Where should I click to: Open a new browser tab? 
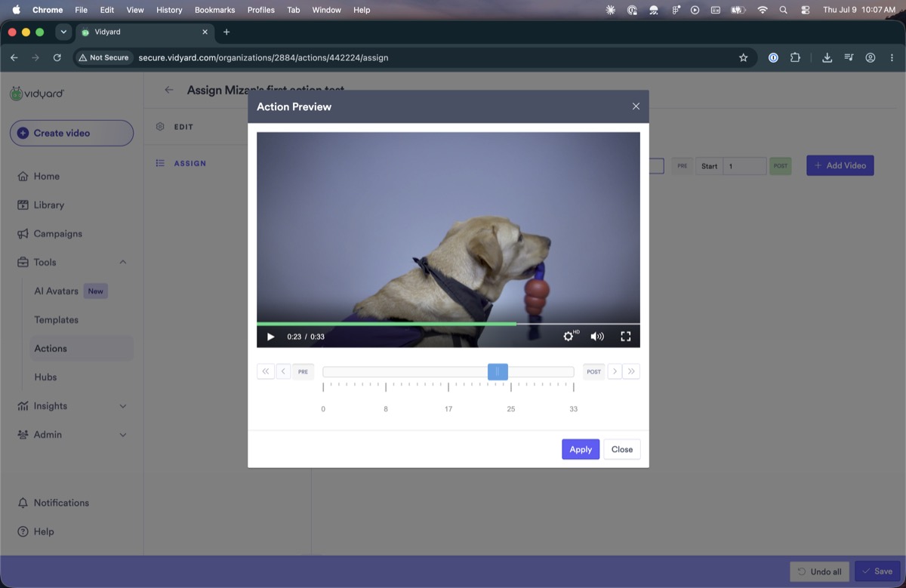point(226,32)
